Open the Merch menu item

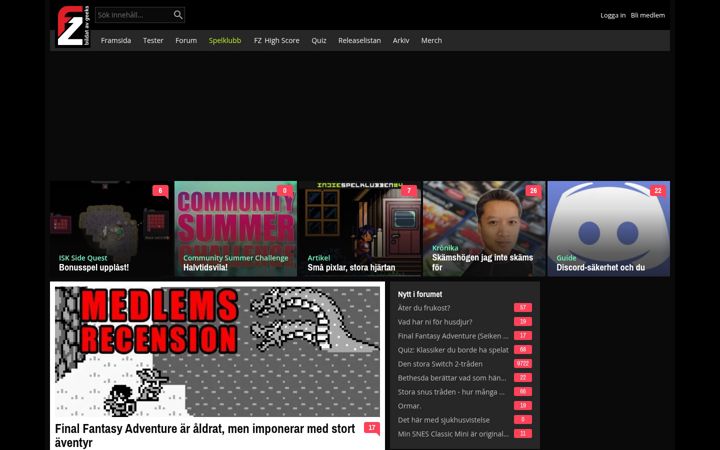432,40
